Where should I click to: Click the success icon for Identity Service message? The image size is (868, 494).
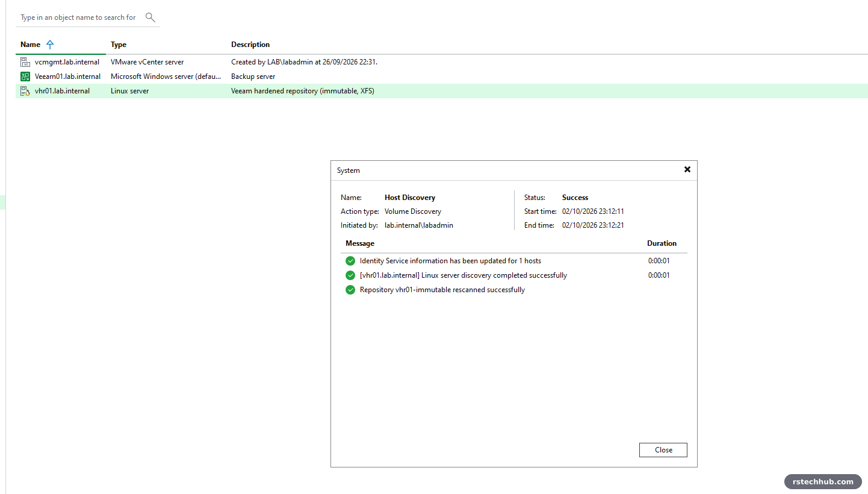coord(350,261)
